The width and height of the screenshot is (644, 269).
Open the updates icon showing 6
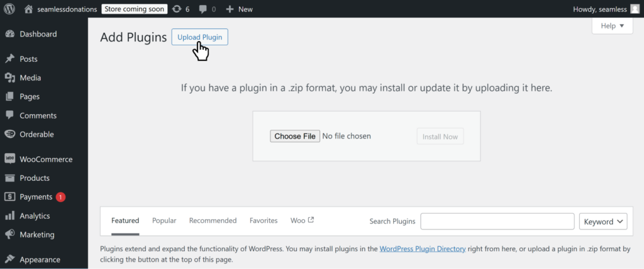[x=177, y=9]
